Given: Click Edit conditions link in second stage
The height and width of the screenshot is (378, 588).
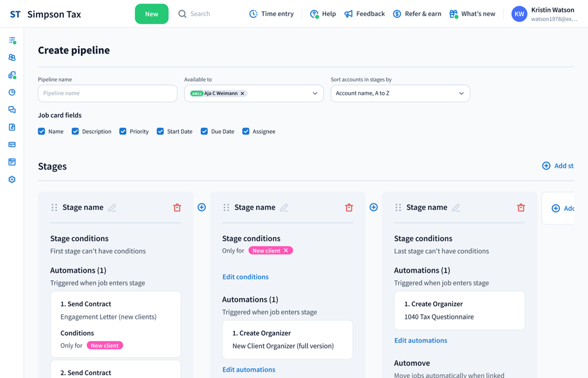Looking at the screenshot, I should pos(245,277).
